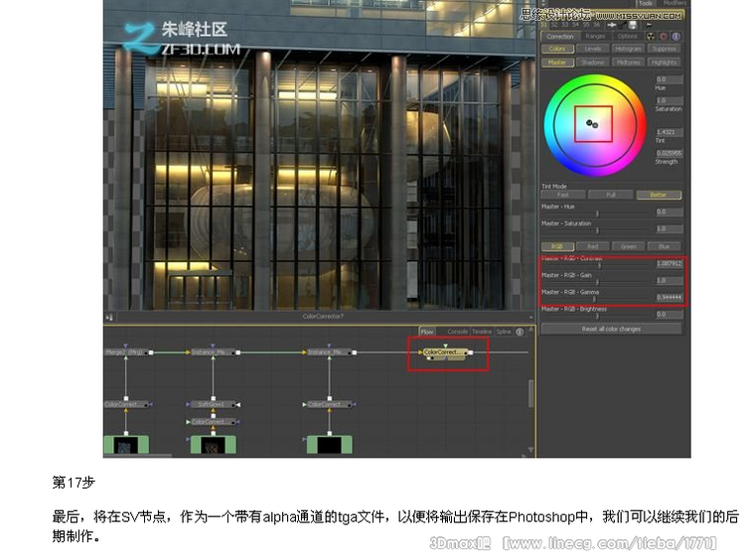Enable the Shadows range button
The width and height of the screenshot is (745, 560).
click(x=593, y=63)
